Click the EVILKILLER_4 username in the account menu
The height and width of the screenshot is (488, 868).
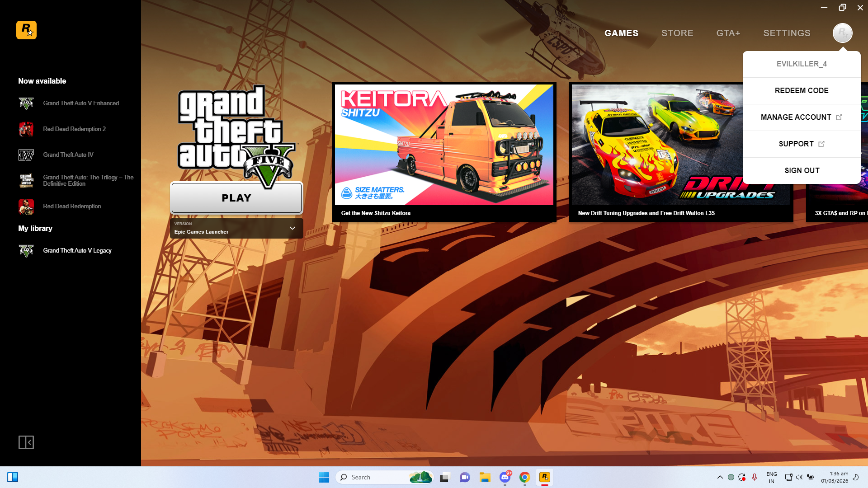(x=802, y=64)
